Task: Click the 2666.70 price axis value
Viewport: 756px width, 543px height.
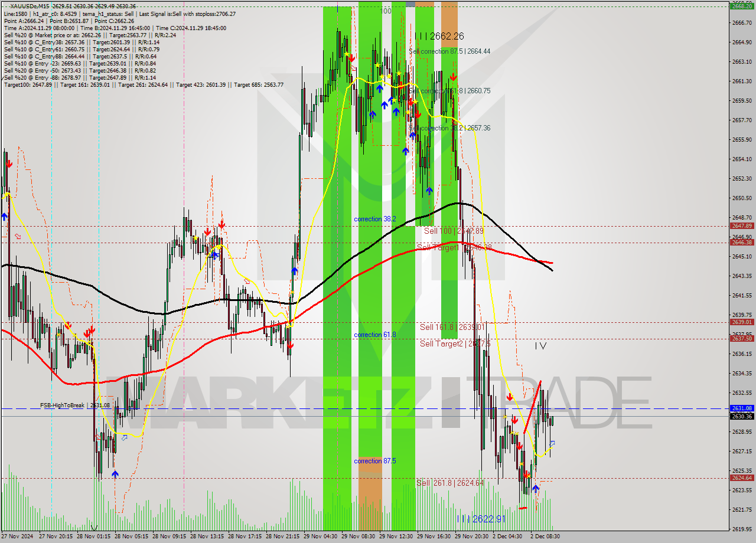Action: 741,22
